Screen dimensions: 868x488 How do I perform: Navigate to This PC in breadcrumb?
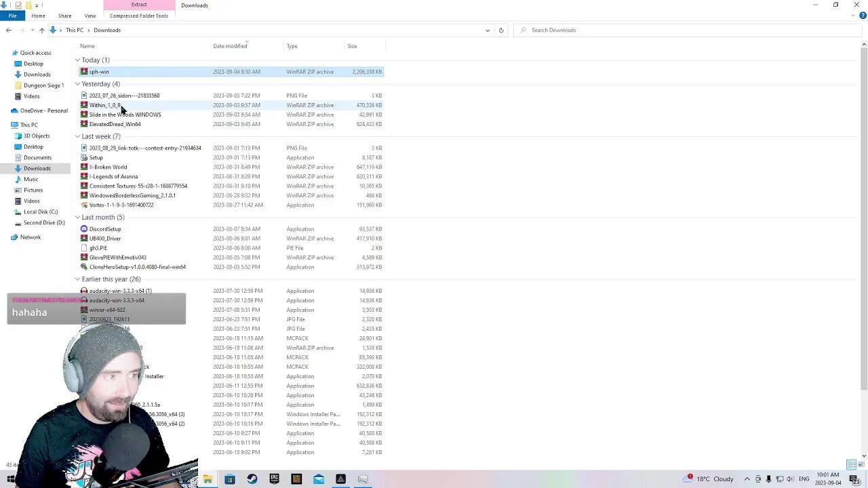(75, 30)
